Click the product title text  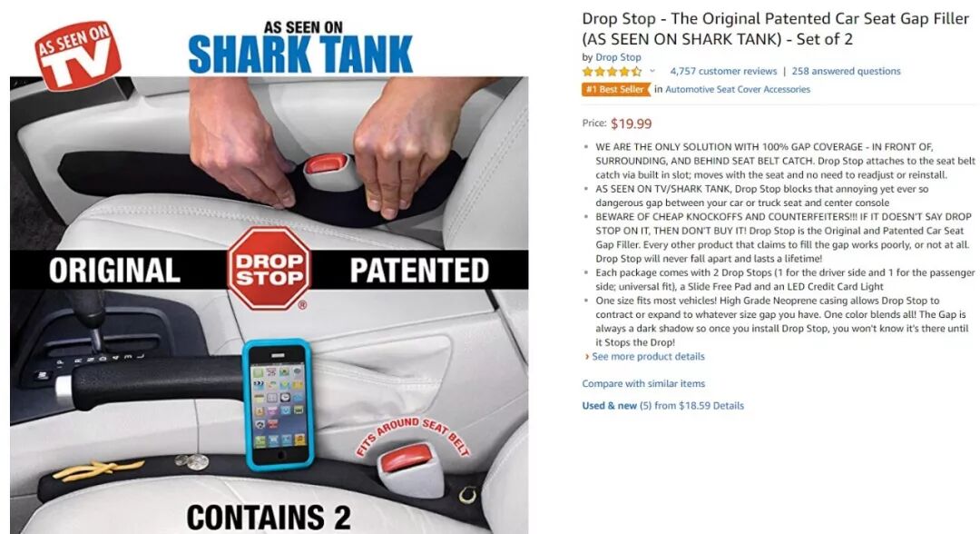(x=775, y=29)
